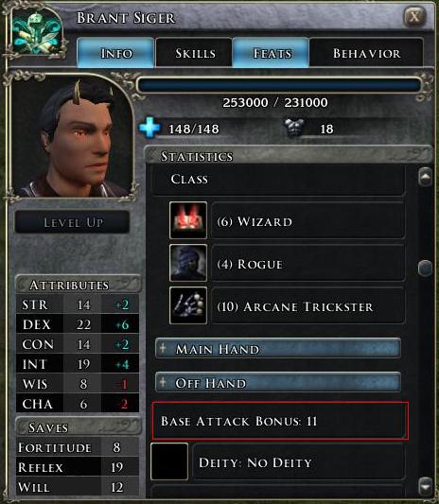
Task: Click the Arcane Trickster class icon
Action: pyautogui.click(x=188, y=305)
